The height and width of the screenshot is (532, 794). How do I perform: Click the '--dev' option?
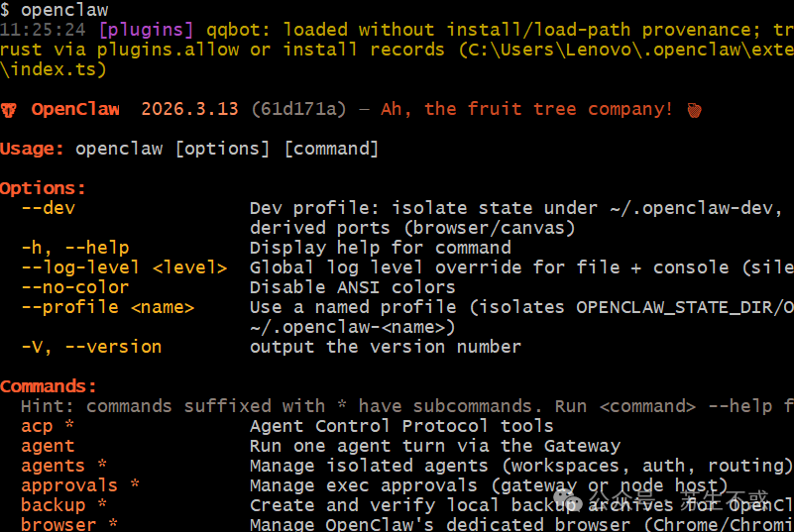49,208
